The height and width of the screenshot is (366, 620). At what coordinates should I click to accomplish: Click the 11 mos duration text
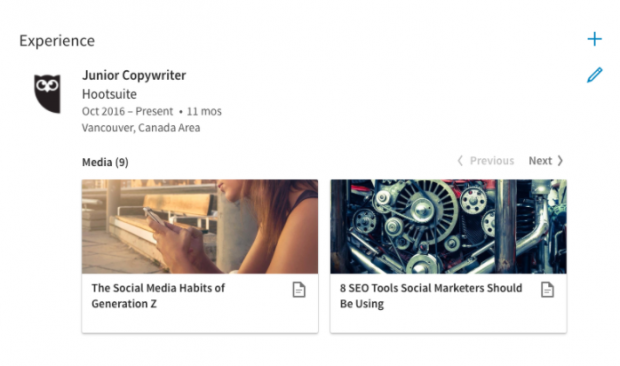click(204, 111)
